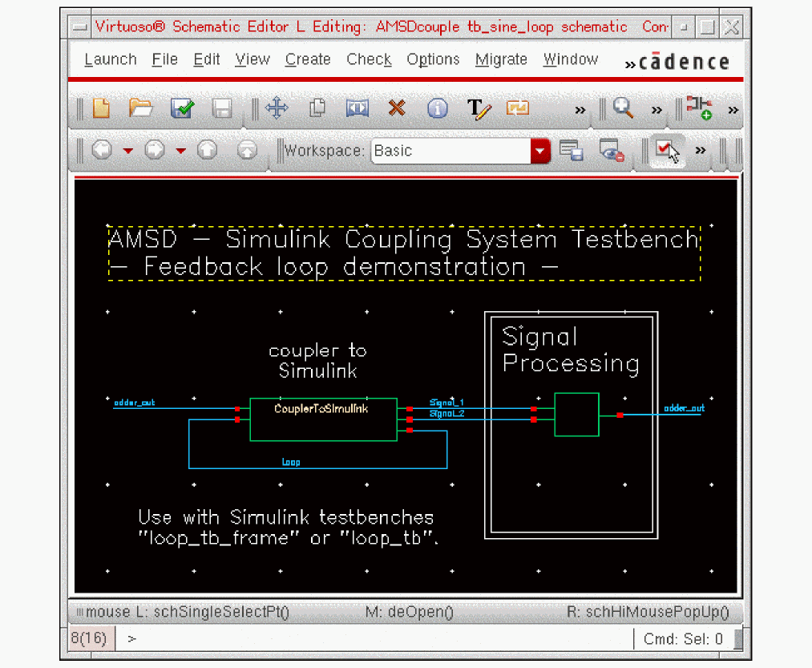Open the Check menu
The image size is (812, 668).
369,59
